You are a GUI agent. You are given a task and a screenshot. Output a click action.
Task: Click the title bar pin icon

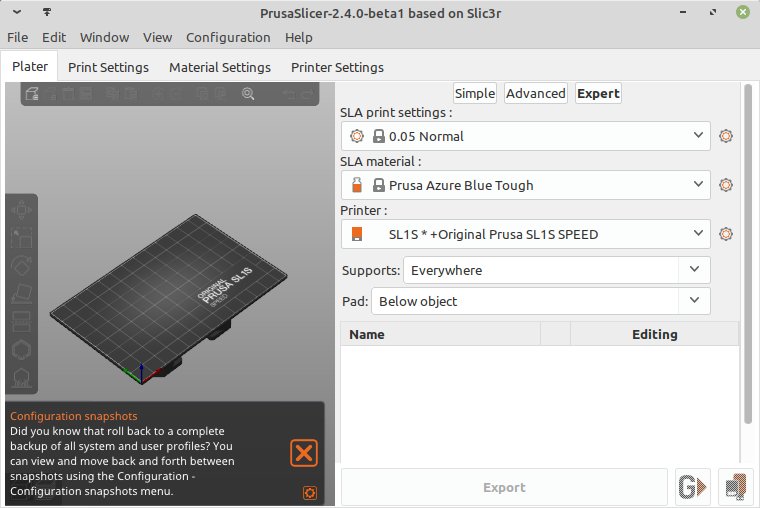coord(47,12)
